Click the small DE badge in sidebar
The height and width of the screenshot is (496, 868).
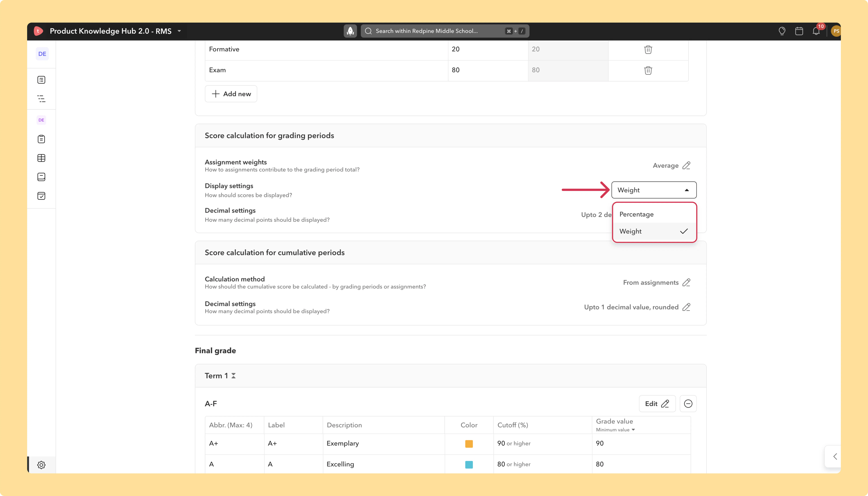[x=41, y=120]
